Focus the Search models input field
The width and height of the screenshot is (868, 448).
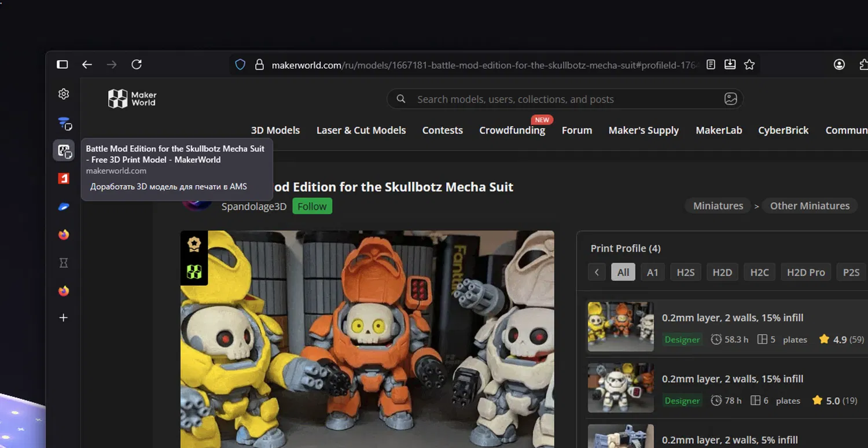click(565, 99)
